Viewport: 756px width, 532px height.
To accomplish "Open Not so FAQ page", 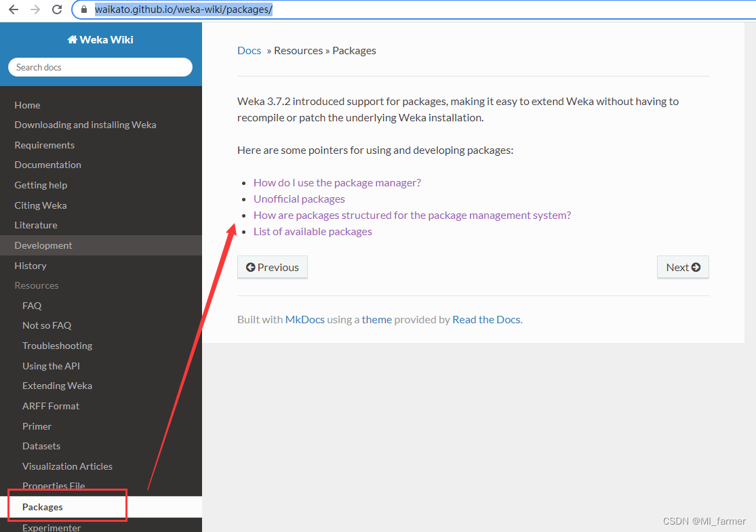I will (x=47, y=325).
